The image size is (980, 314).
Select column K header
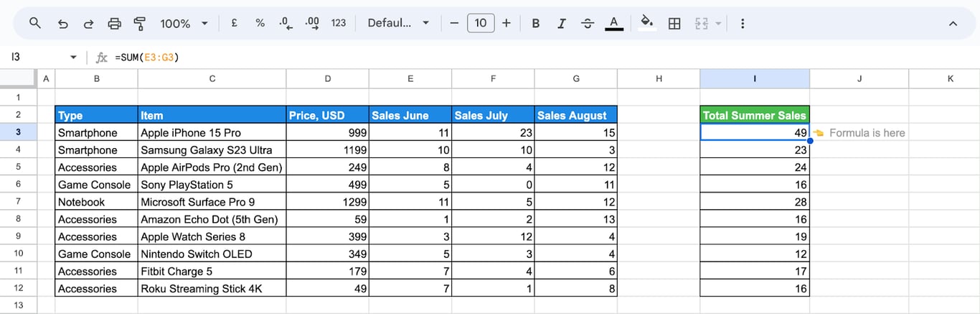click(x=951, y=78)
